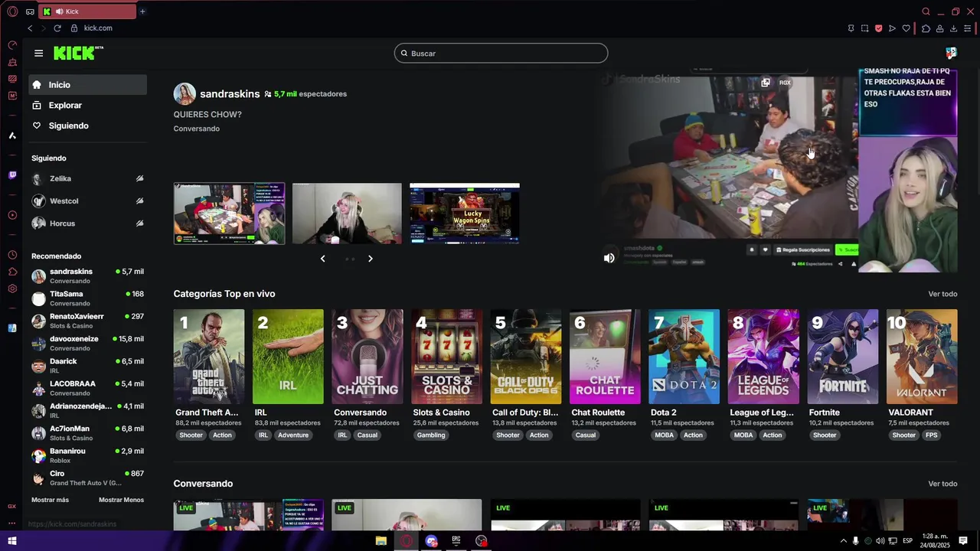Open sandraskins channel name link
980x551 pixels.
[230, 93]
